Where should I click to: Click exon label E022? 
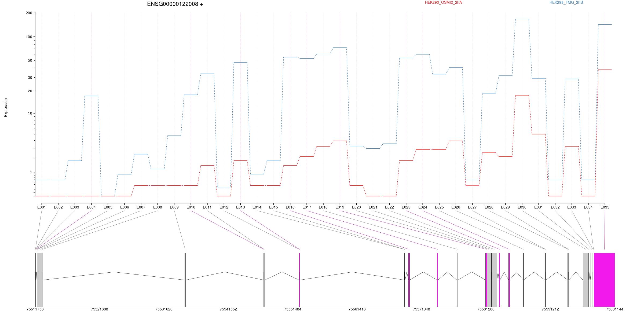pos(389,207)
